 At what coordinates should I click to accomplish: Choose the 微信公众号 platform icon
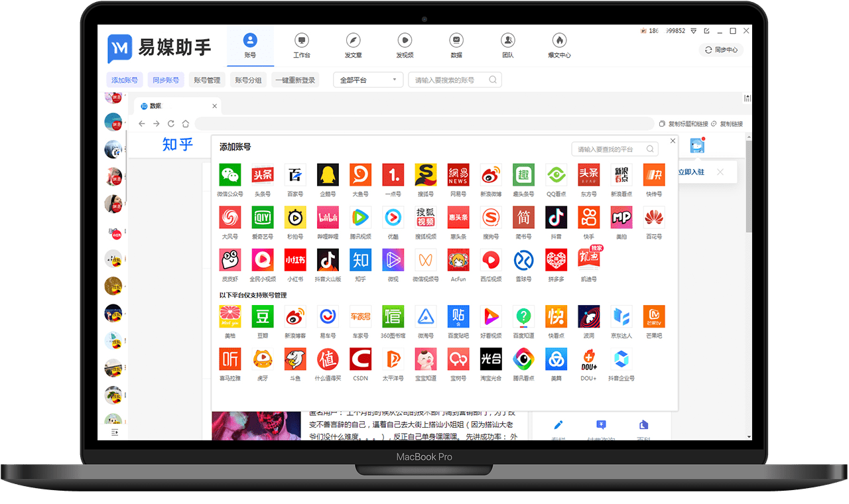(230, 175)
